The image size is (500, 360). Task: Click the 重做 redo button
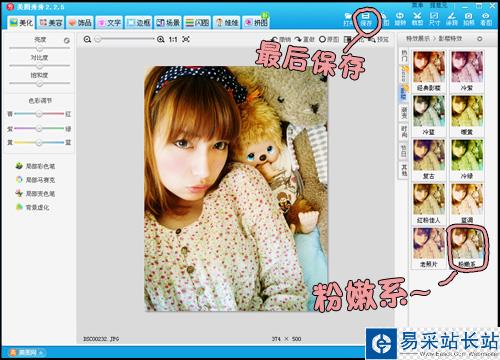pyautogui.click(x=305, y=39)
